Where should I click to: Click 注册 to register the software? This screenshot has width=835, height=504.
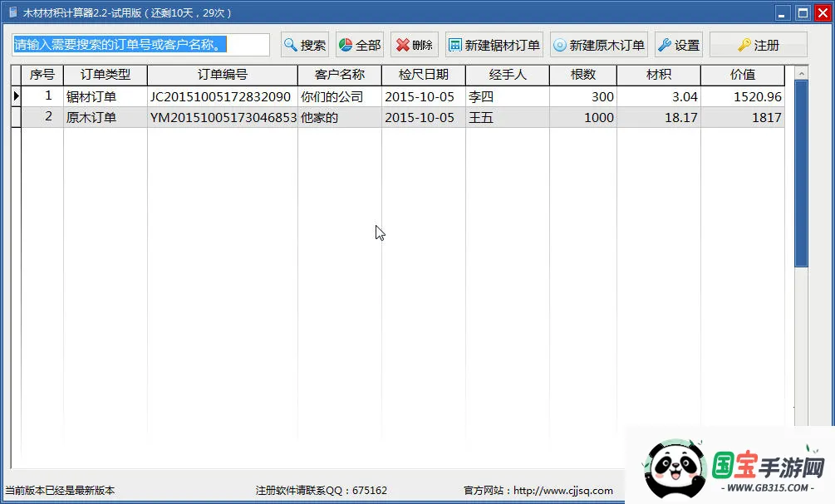758,44
